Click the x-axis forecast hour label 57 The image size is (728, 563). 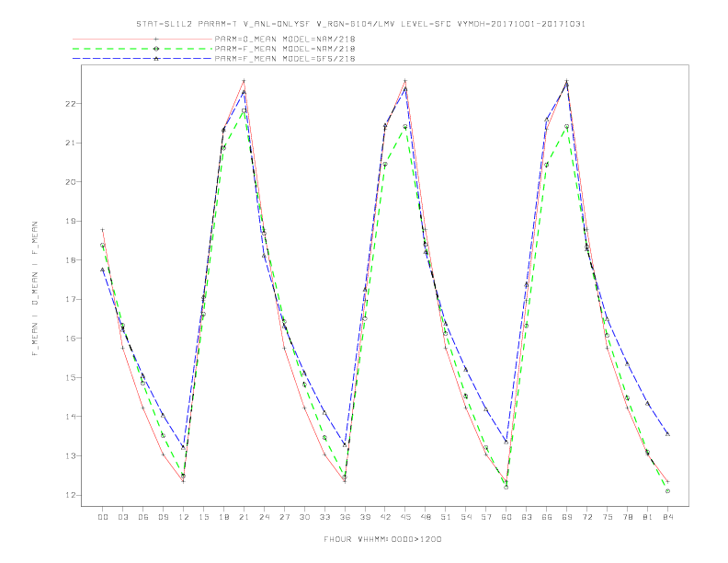pyautogui.click(x=486, y=517)
